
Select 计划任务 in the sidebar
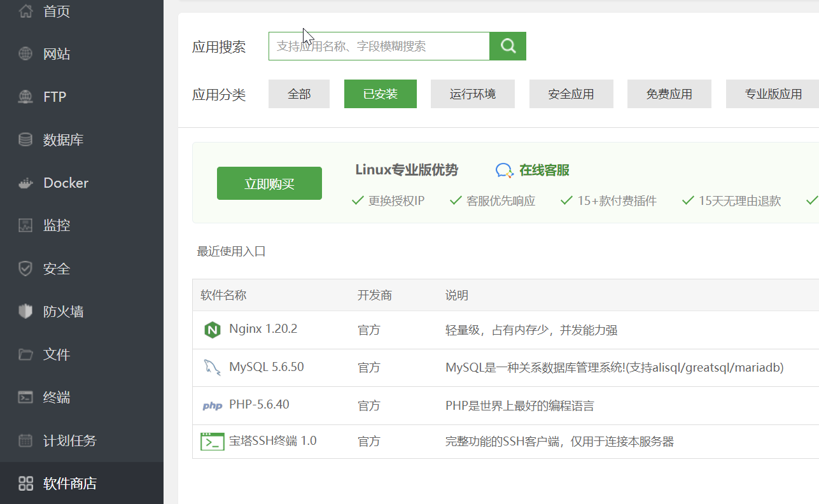(70, 440)
